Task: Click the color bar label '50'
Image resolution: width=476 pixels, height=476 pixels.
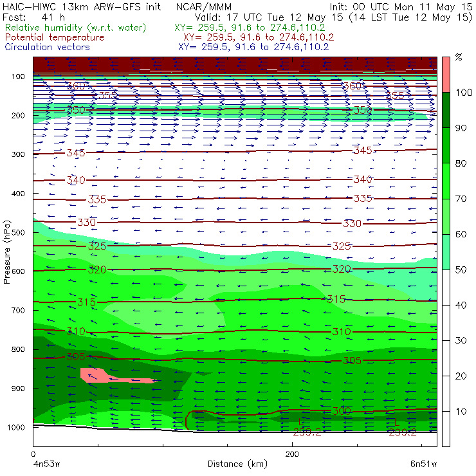Action: [x=461, y=270]
